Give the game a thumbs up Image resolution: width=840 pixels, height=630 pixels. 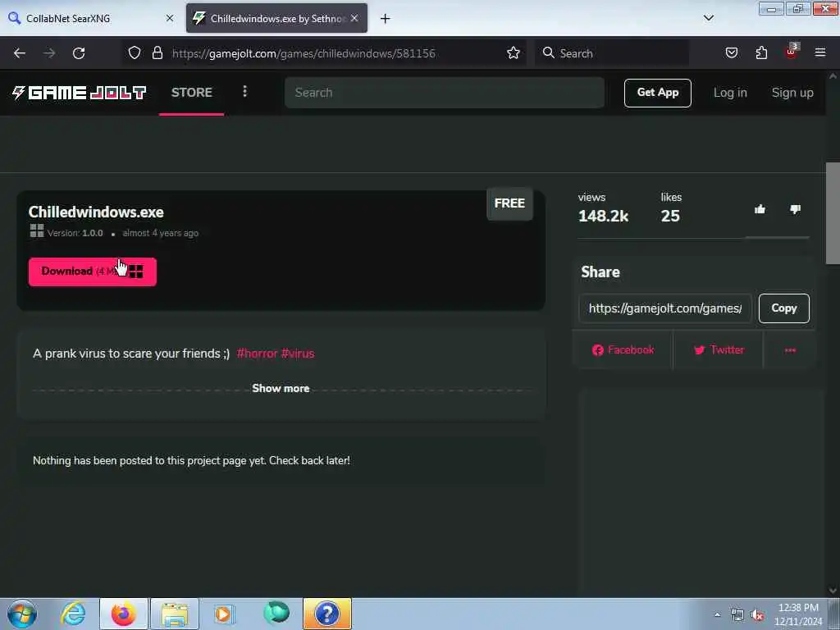(x=760, y=209)
